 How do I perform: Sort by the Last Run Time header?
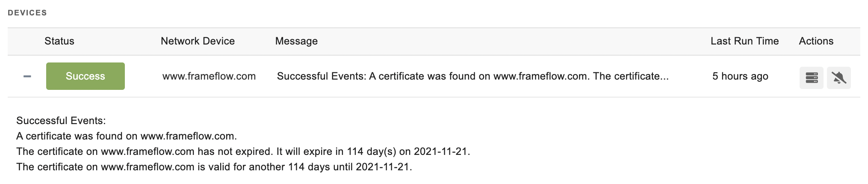744,41
